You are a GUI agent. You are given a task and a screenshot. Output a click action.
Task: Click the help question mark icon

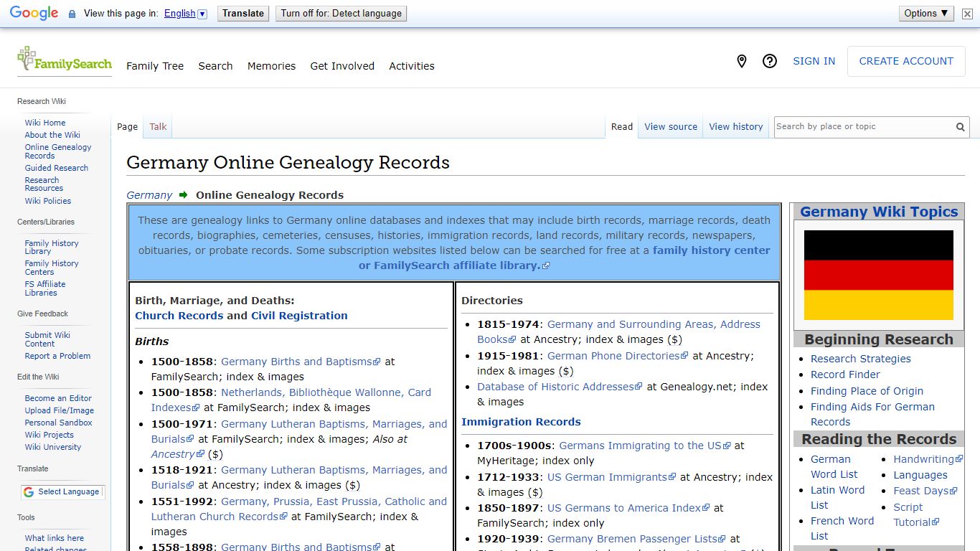click(x=770, y=62)
